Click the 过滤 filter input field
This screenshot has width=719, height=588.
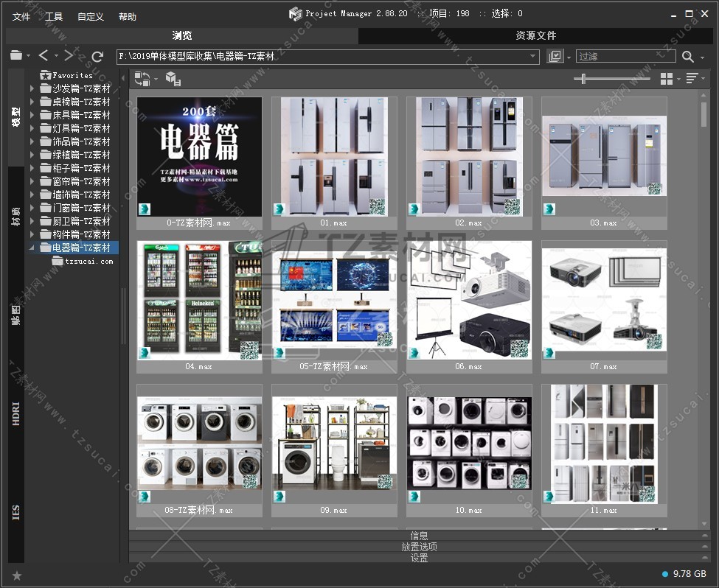[x=625, y=57]
